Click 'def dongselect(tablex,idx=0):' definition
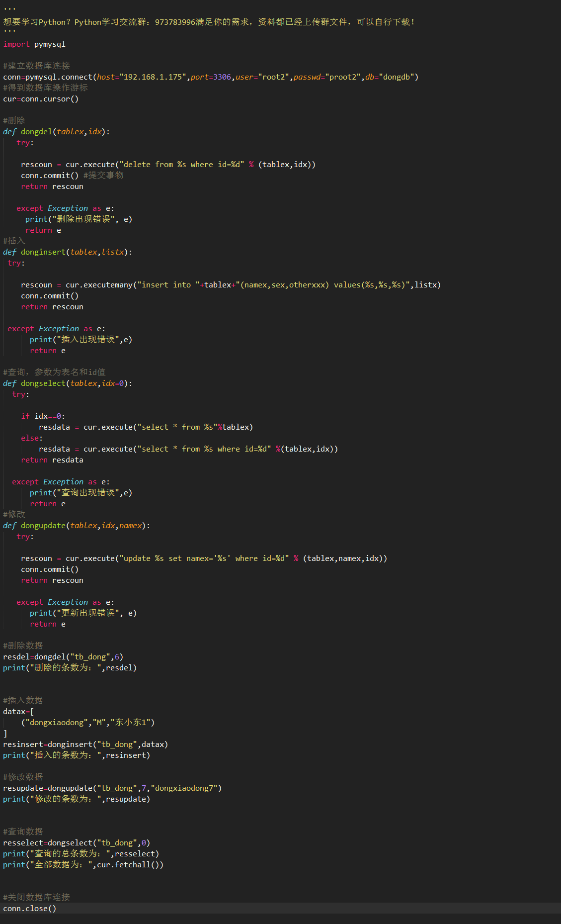The image size is (561, 924). pyautogui.click(x=68, y=383)
